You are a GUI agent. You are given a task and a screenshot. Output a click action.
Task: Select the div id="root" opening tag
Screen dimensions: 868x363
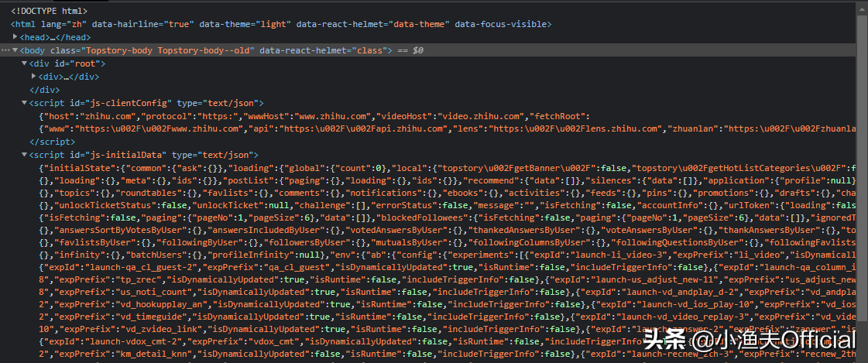point(67,63)
